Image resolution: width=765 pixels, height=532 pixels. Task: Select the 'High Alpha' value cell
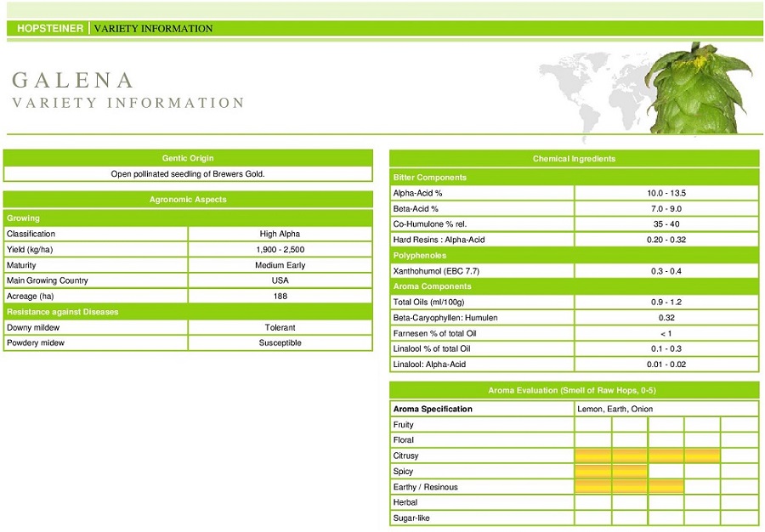click(x=280, y=234)
